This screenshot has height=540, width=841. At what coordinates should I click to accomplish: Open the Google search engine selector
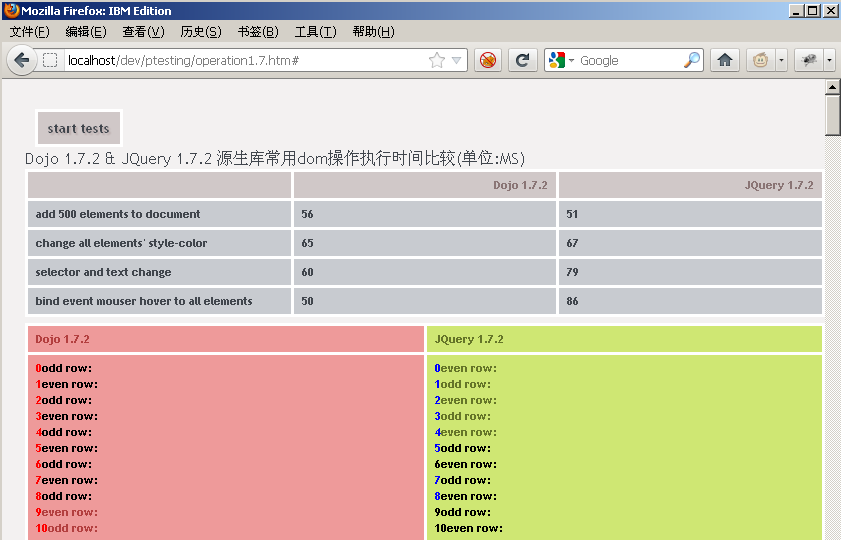[x=562, y=60]
